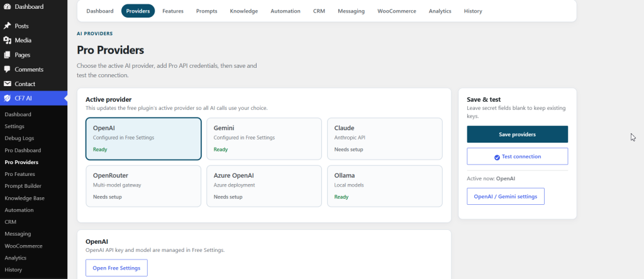Switch to the WooCommerce tab

click(x=397, y=11)
